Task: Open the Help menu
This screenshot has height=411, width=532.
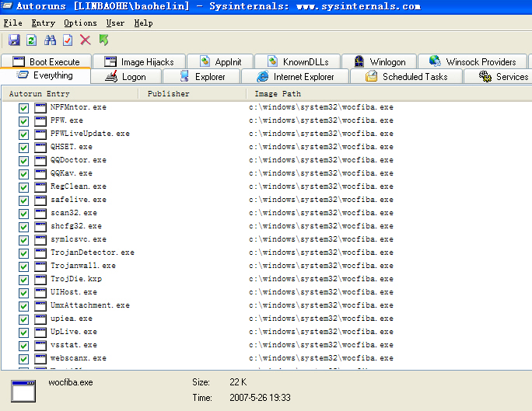Action: coord(143,23)
